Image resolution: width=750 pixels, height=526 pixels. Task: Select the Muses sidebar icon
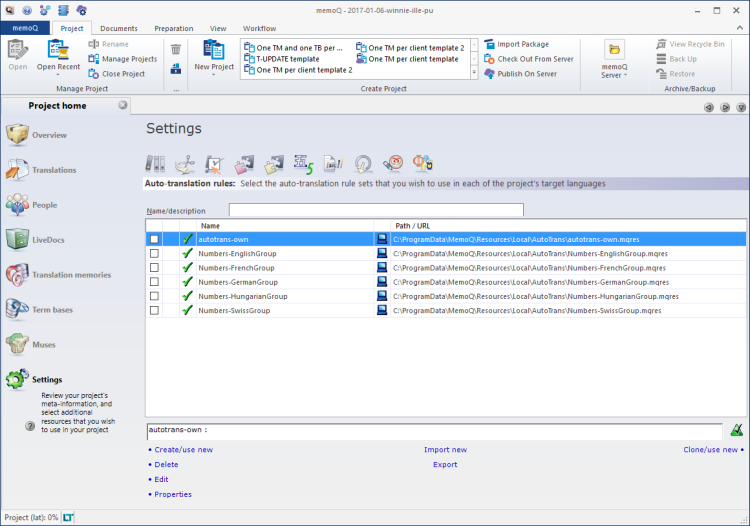[18, 344]
